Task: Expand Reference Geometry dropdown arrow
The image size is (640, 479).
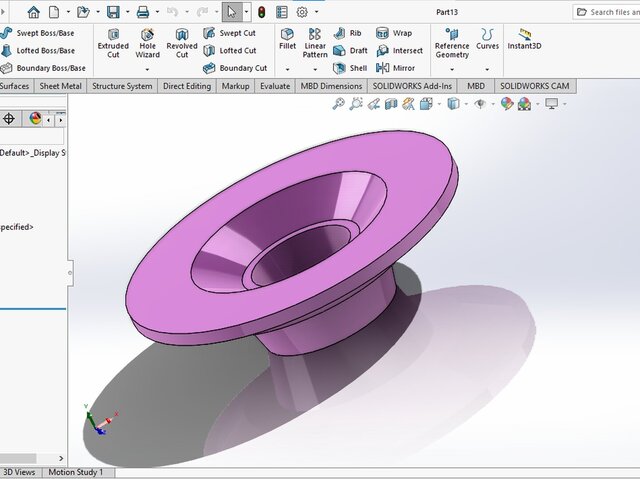Action: click(x=452, y=69)
